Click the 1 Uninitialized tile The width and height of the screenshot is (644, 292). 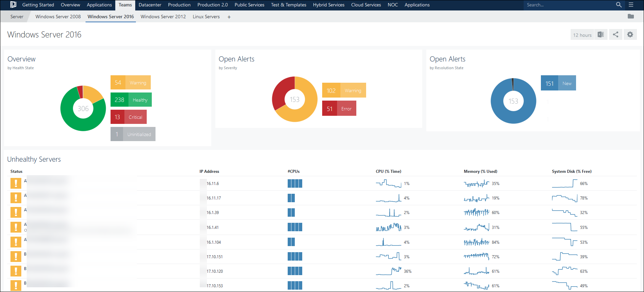[133, 134]
